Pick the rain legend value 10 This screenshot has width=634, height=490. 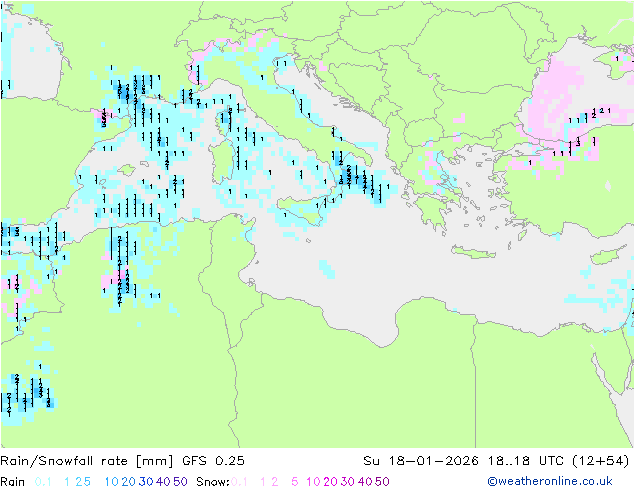click(112, 482)
